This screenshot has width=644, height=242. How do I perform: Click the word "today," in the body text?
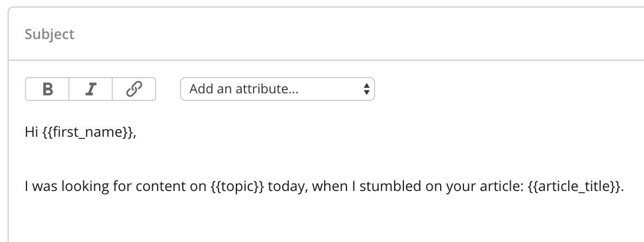click(287, 187)
